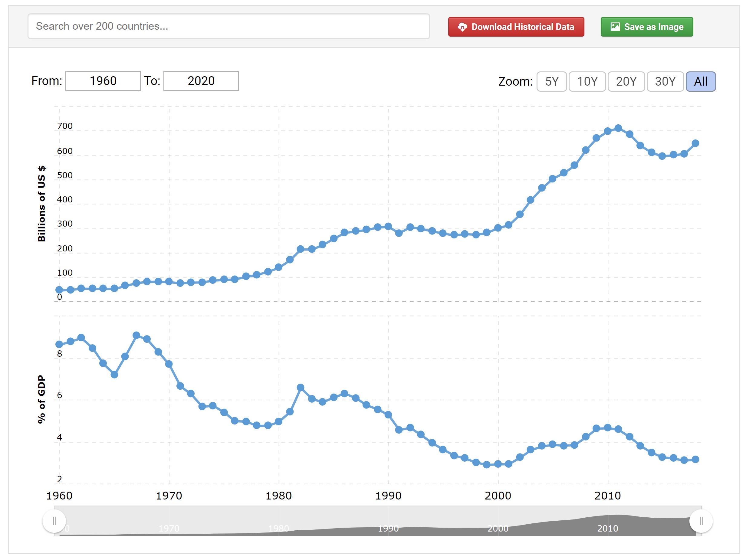This screenshot has height=560, width=746.
Task: Click the Save as Image button
Action: pyautogui.click(x=646, y=27)
